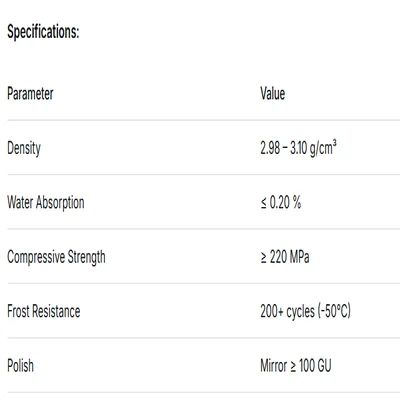Click the superscript 3 in g/cm³
400x400 pixels.
(334, 144)
